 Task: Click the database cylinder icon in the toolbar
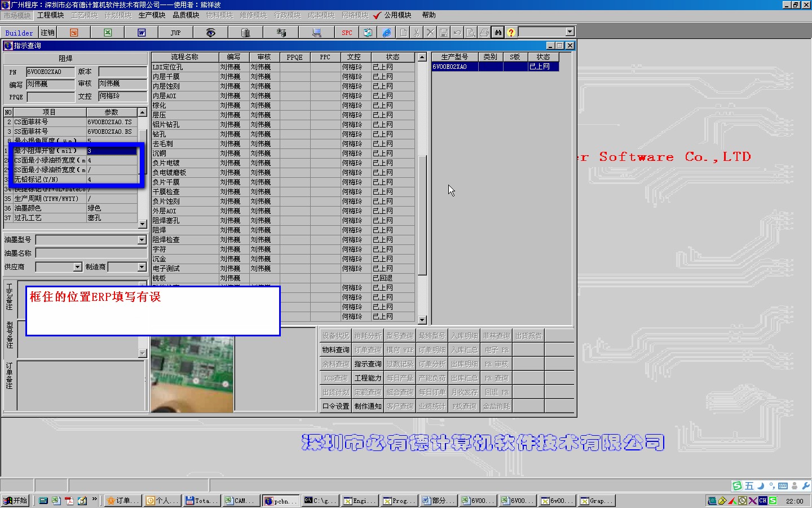tap(245, 33)
